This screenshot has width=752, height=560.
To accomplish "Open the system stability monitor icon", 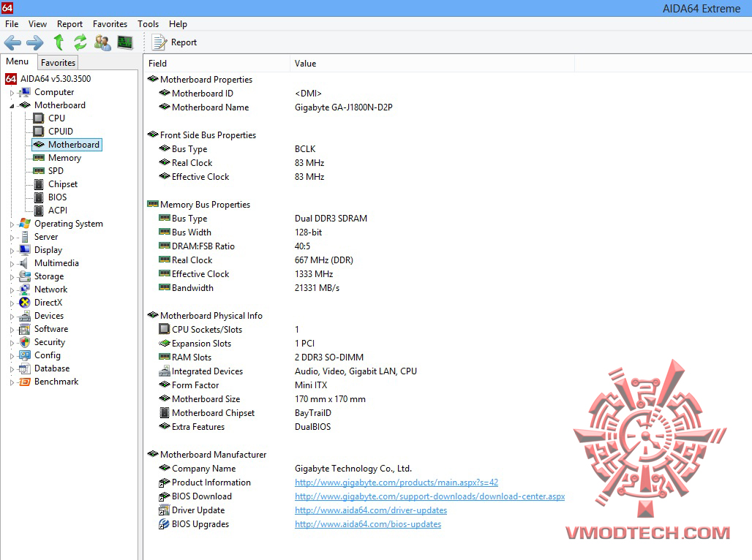I will coord(125,42).
